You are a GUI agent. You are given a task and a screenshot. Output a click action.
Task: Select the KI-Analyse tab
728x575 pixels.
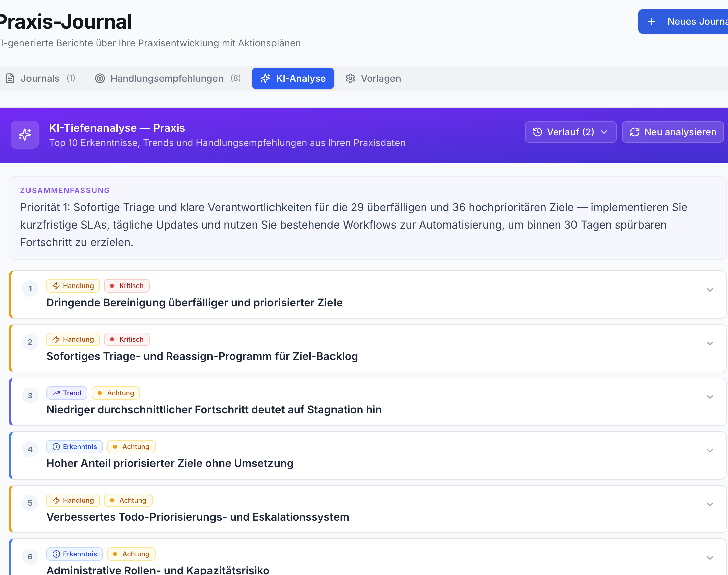click(293, 78)
